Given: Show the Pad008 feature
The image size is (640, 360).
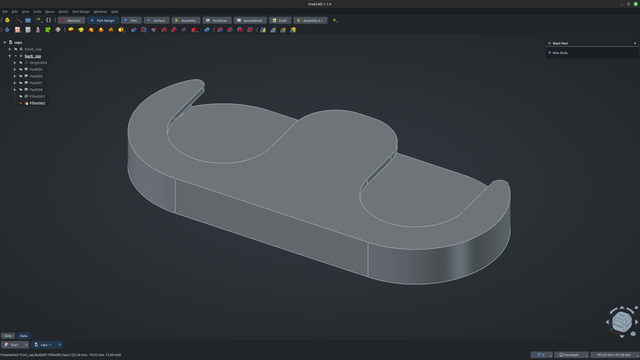Looking at the screenshot, I should tap(21, 89).
